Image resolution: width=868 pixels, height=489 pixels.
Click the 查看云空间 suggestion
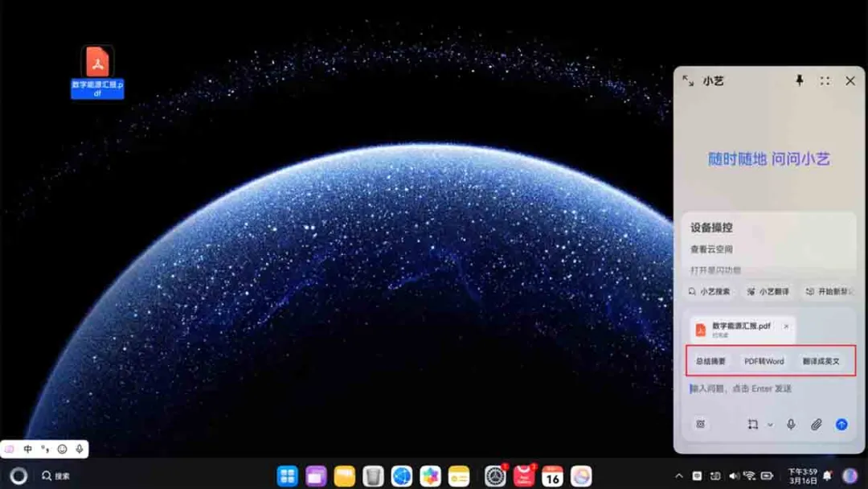point(711,249)
